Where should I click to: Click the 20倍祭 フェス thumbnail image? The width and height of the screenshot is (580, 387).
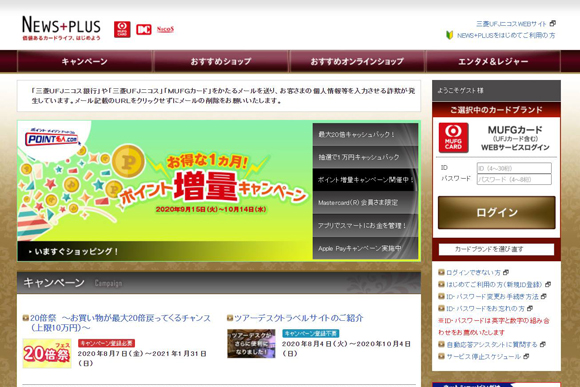(47, 353)
